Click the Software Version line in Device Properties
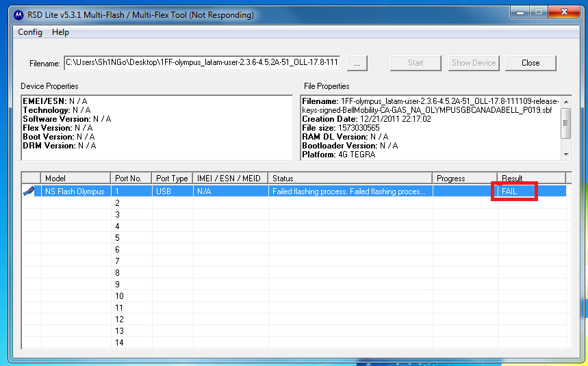This screenshot has height=366, width=588. coord(67,119)
